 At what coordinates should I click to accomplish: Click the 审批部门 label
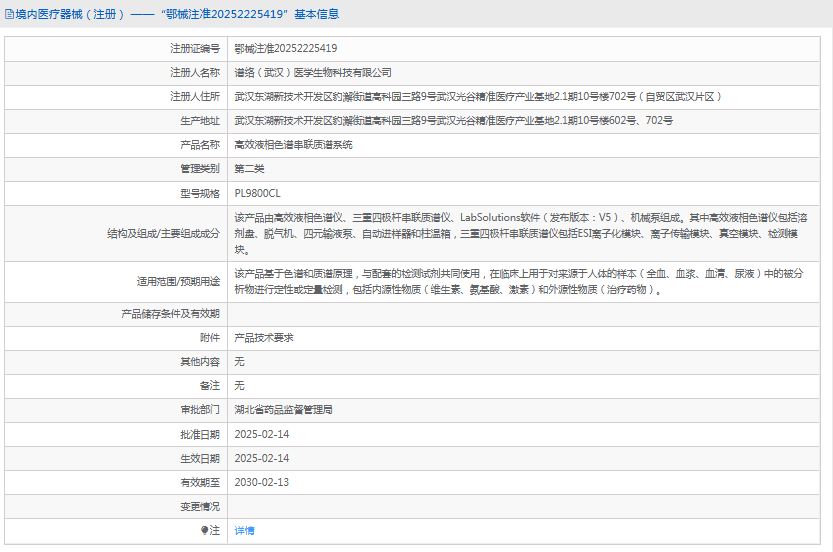pos(200,410)
